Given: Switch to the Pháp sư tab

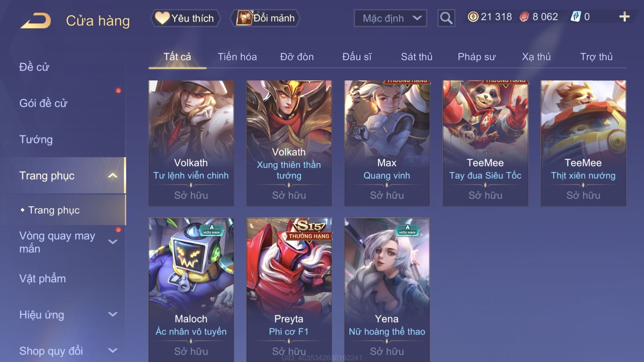Looking at the screenshot, I should (x=477, y=57).
